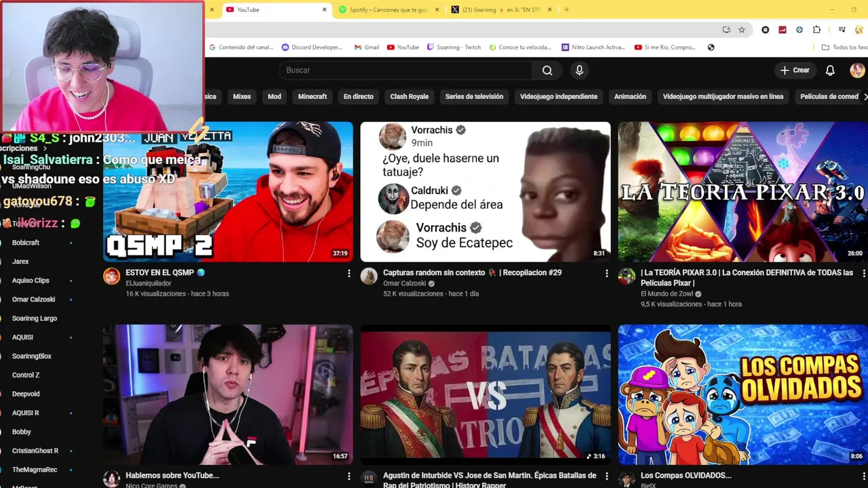Start voice search with microphone icon

click(x=579, y=70)
